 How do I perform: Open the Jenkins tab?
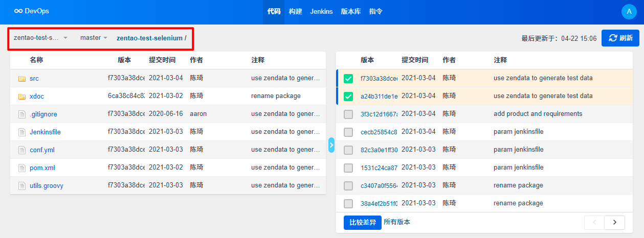tap(321, 11)
